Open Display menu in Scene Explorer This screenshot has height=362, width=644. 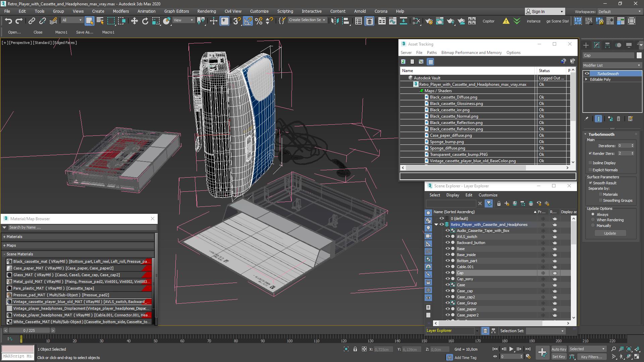(452, 195)
